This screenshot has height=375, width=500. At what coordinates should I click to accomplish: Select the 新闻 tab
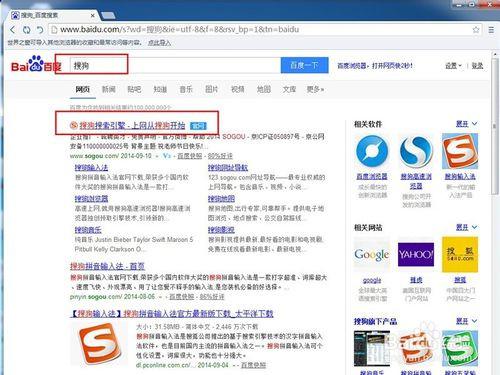(x=108, y=89)
